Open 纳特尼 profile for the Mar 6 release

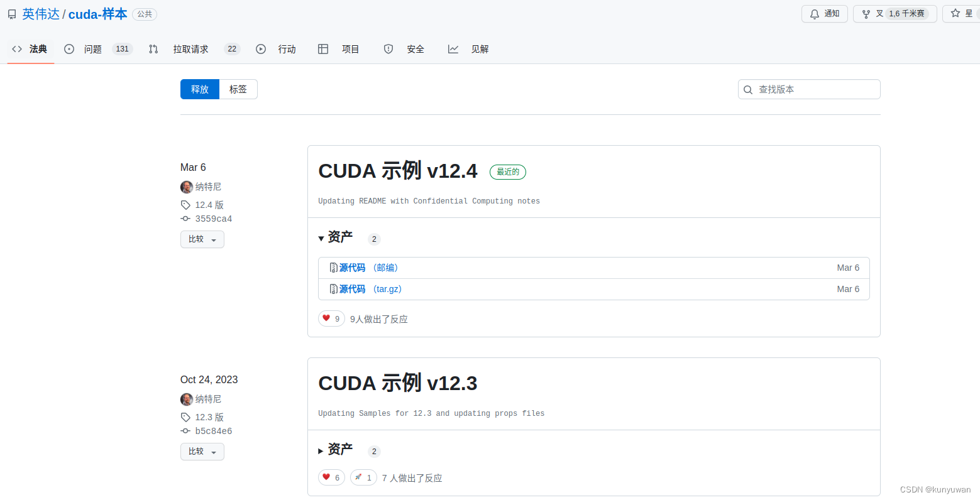[208, 187]
